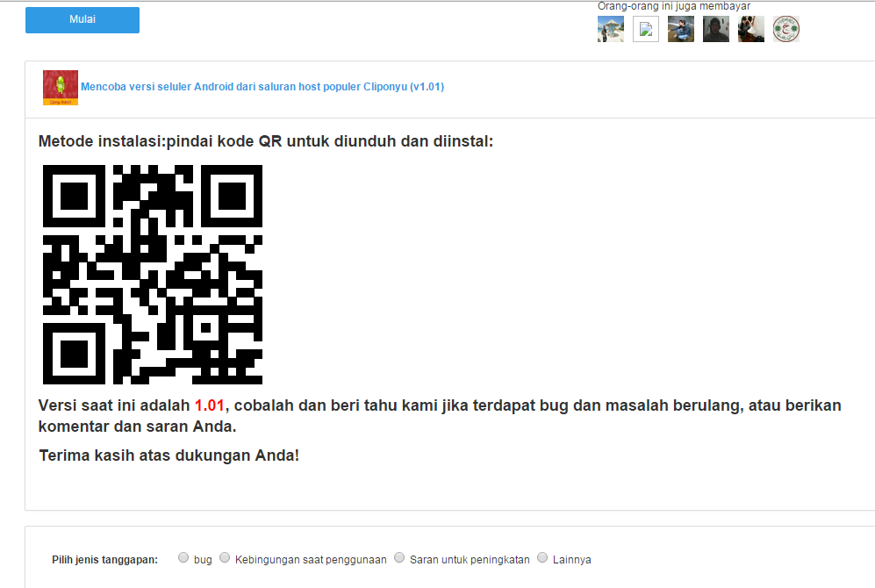Click the blue Mulai button
Screen dimensions: 875x588
tap(82, 19)
